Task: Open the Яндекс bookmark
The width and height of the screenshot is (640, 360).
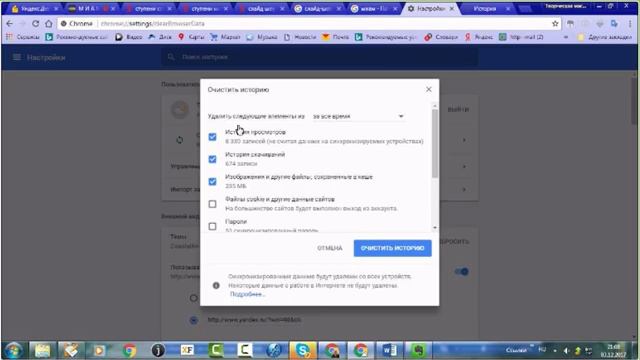Action: [x=479, y=37]
